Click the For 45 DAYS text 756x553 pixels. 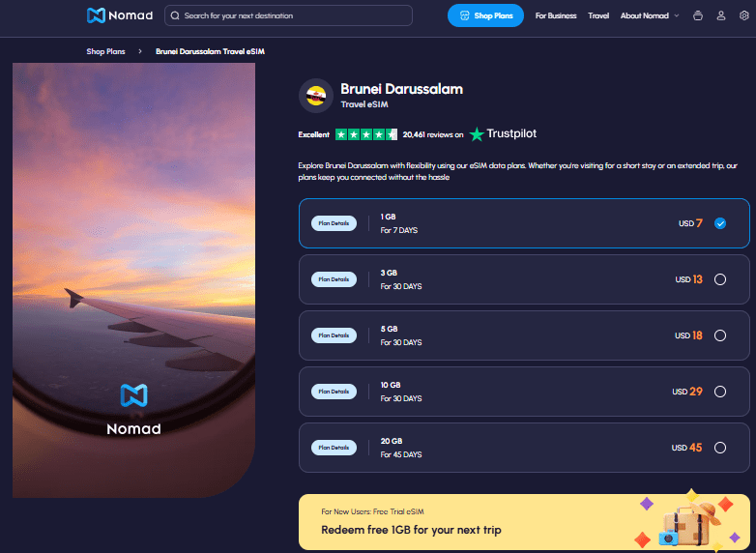pyautogui.click(x=401, y=454)
